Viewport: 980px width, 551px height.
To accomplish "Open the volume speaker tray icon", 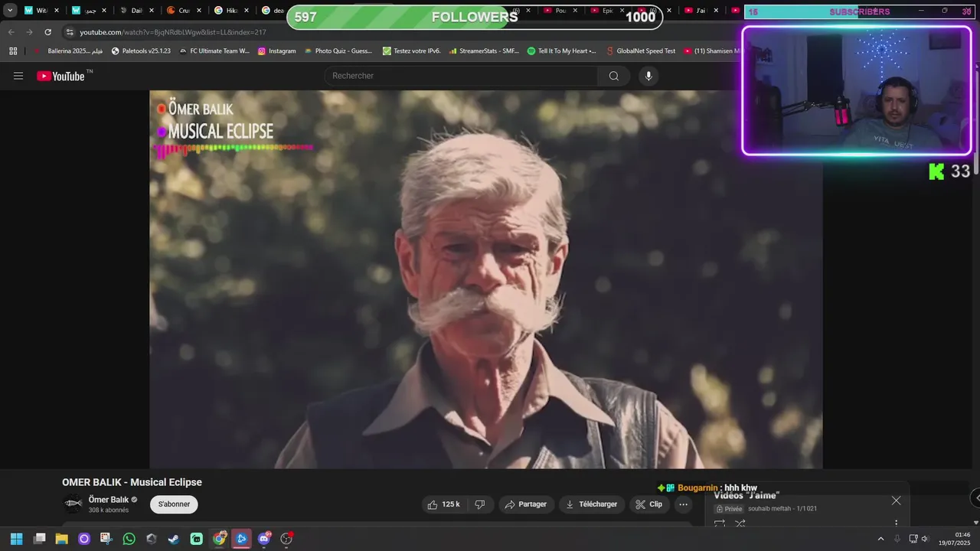I will (924, 539).
